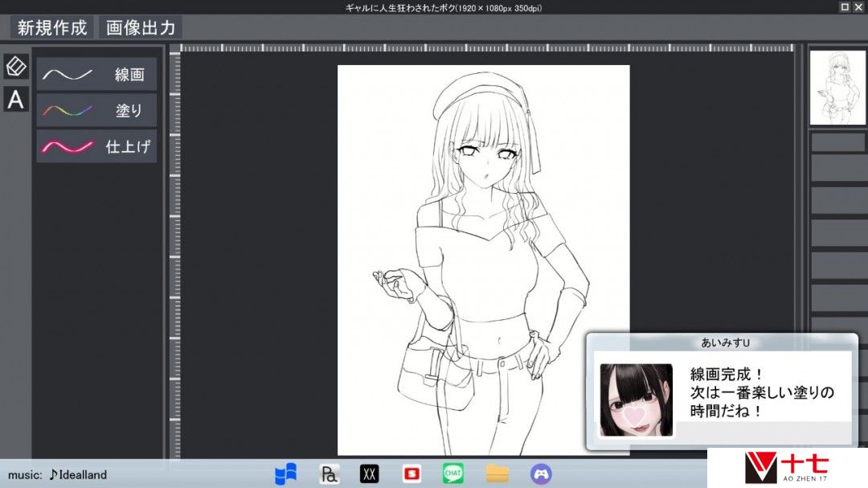Click the 線画完成 notification message text

pyautogui.click(x=762, y=392)
